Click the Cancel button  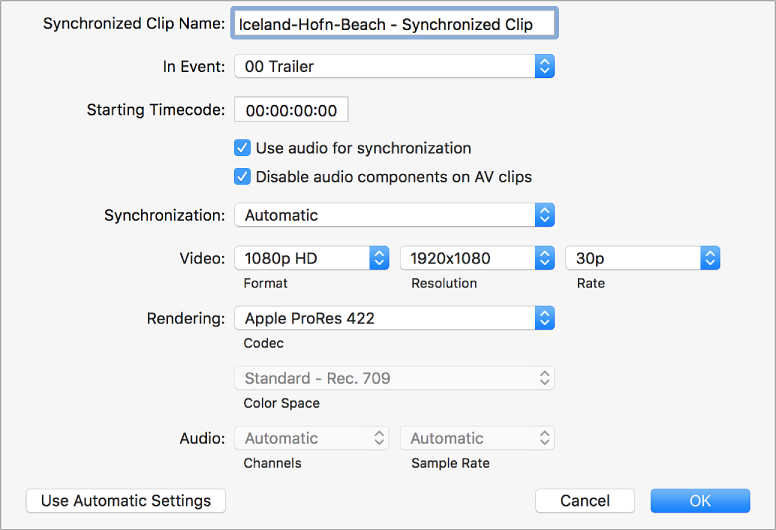585,501
